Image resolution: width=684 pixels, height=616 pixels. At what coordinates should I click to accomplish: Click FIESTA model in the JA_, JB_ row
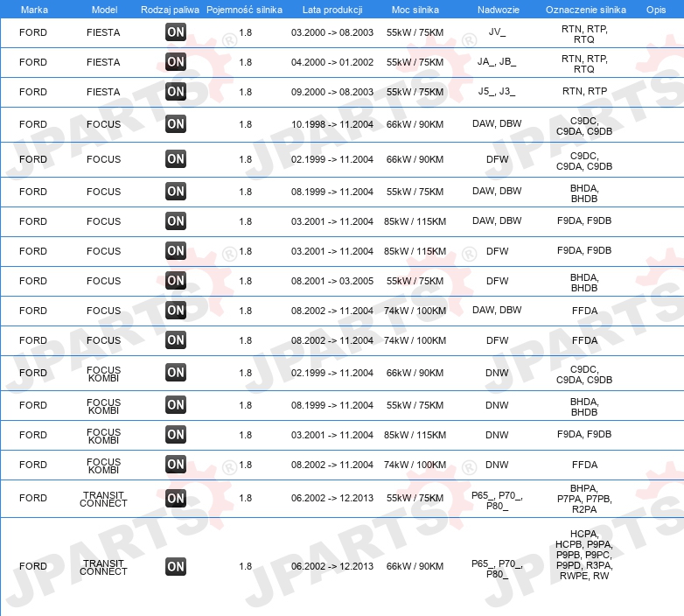pyautogui.click(x=103, y=62)
